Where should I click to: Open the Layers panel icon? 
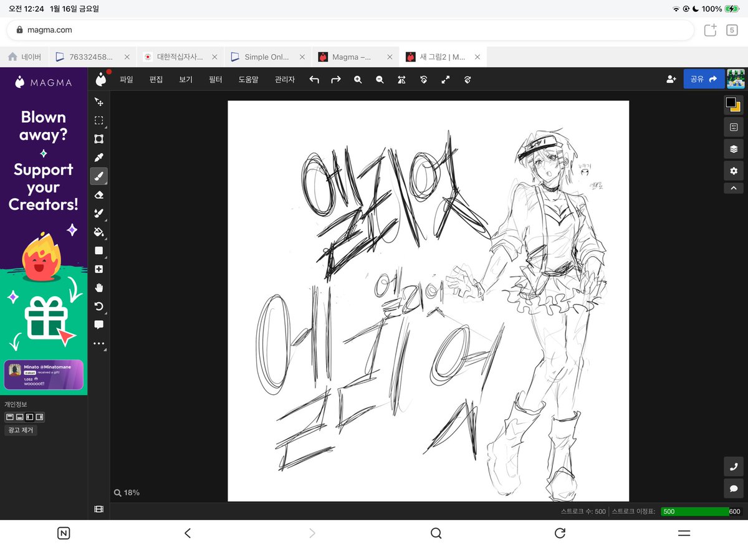[734, 149]
